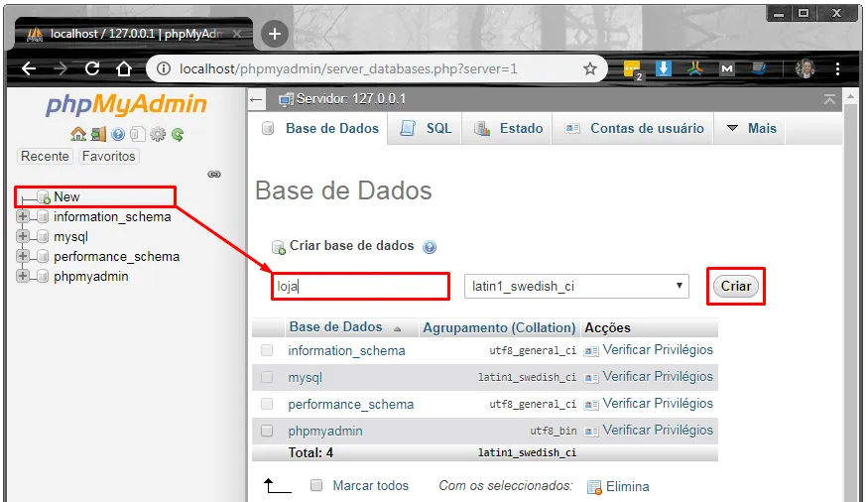The width and height of the screenshot is (868, 502).
Task: Open phpmyadmin database in sidebar tree
Action: (91, 276)
